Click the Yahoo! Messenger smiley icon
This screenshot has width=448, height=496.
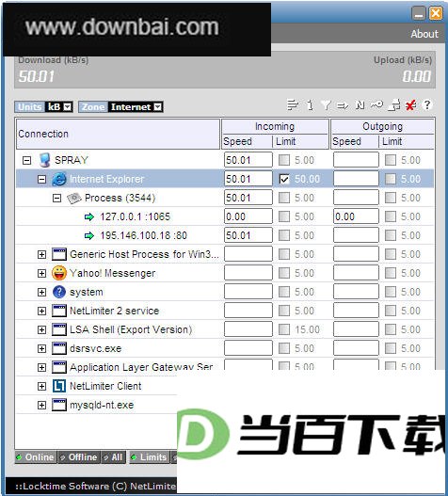tap(59, 273)
